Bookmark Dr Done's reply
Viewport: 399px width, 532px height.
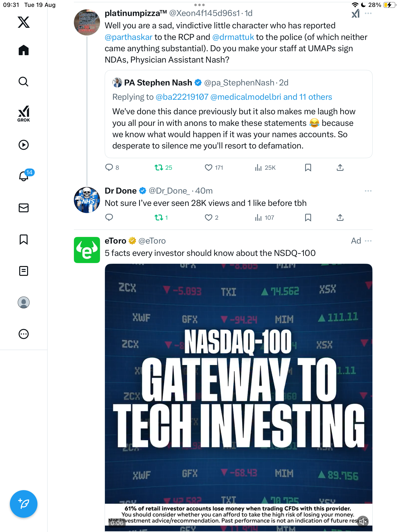[308, 218]
